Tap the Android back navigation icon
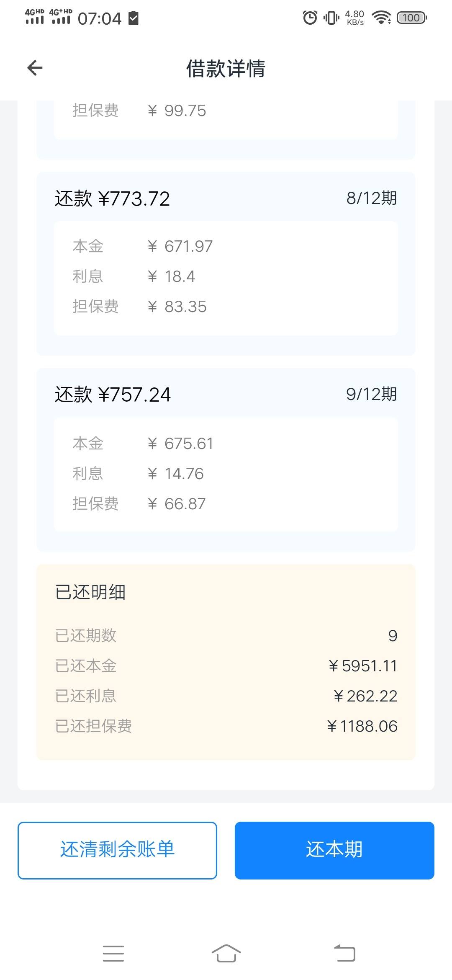452x980 pixels. pos(344,954)
